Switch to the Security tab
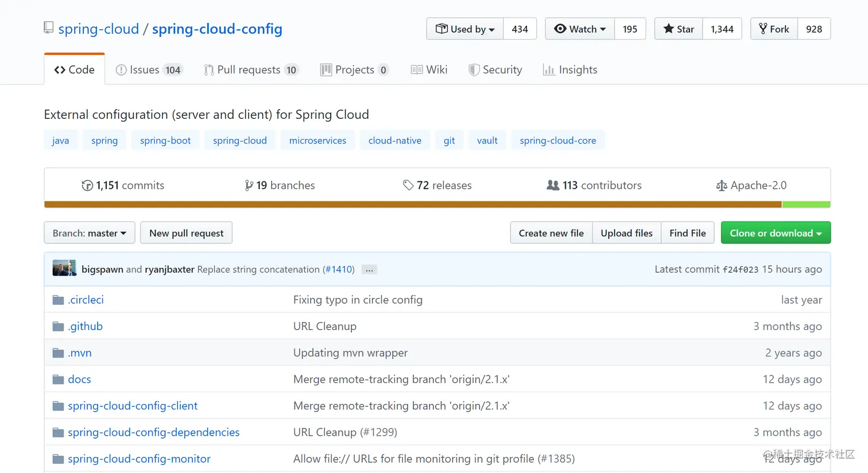The height and width of the screenshot is (473, 868). click(x=495, y=69)
